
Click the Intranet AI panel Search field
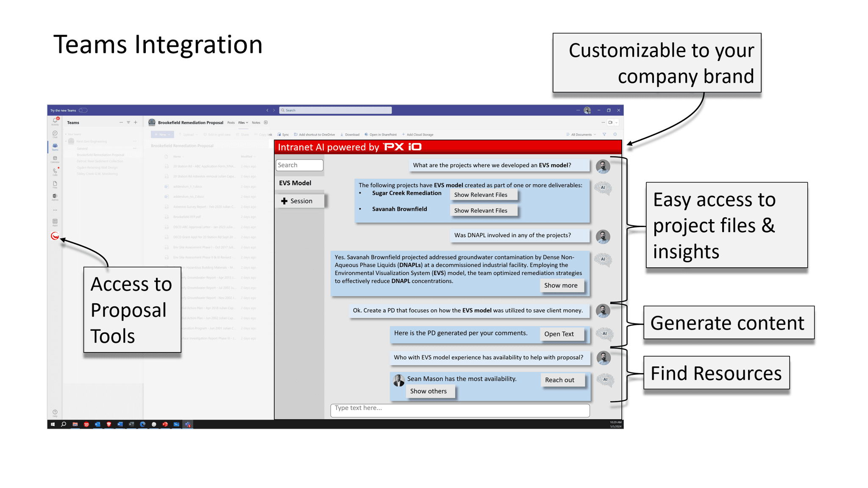pyautogui.click(x=300, y=165)
